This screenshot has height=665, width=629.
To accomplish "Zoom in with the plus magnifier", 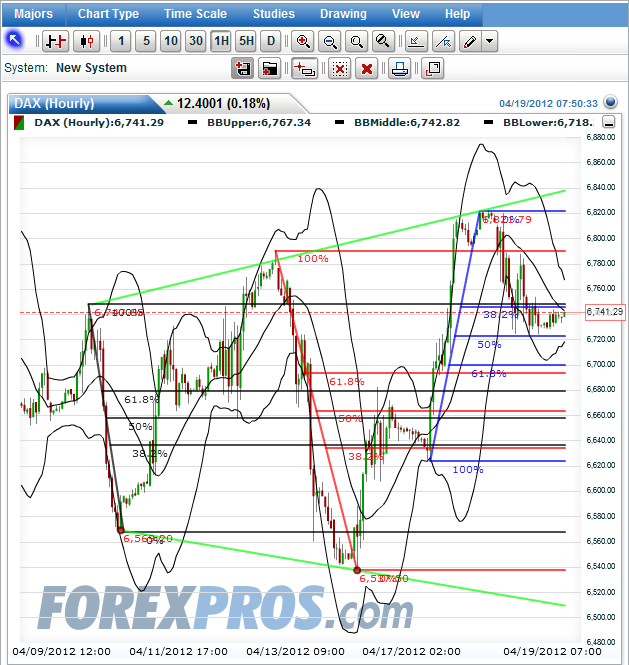I will 303,41.
